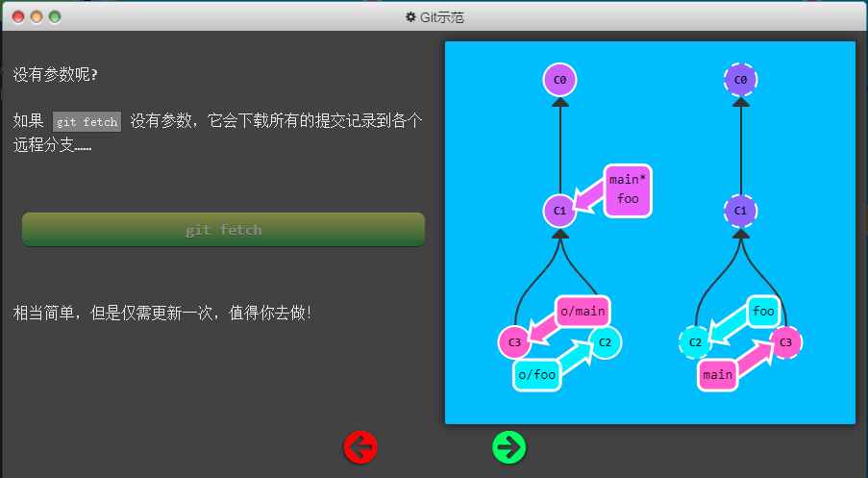The image size is (868, 478).
Task: Select dashed C0 commit in right tree
Action: pyautogui.click(x=740, y=80)
